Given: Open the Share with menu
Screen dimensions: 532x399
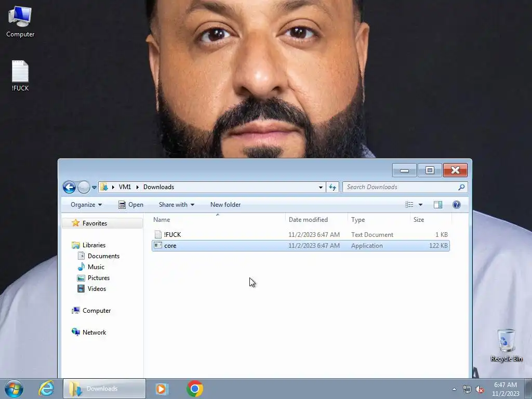Looking at the screenshot, I should pos(177,205).
